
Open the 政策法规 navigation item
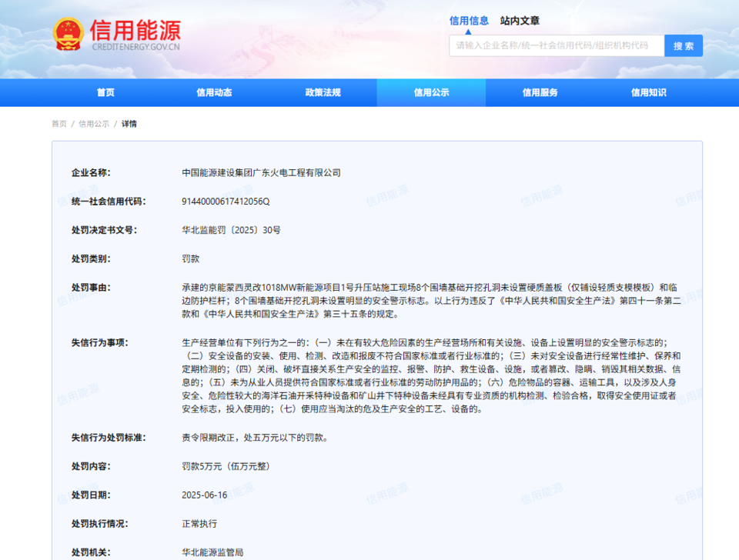[323, 92]
